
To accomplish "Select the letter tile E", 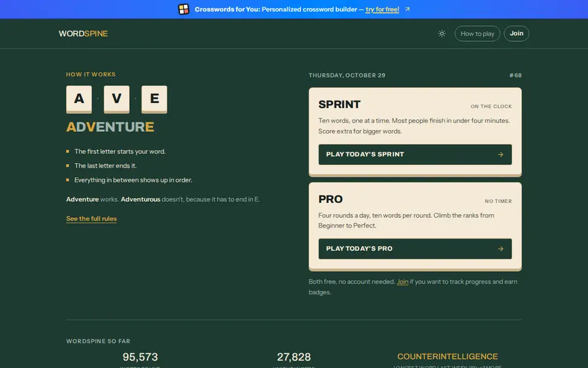I will 154,99.
